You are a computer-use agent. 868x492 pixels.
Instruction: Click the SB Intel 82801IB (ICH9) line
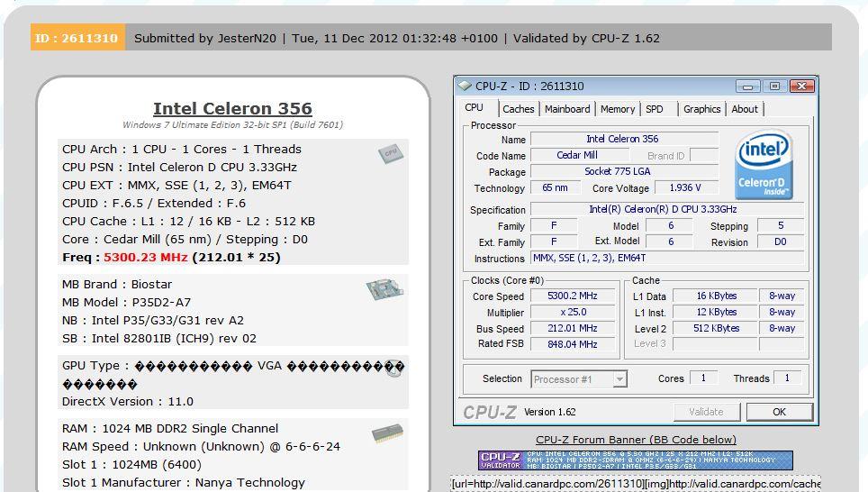pos(158,339)
